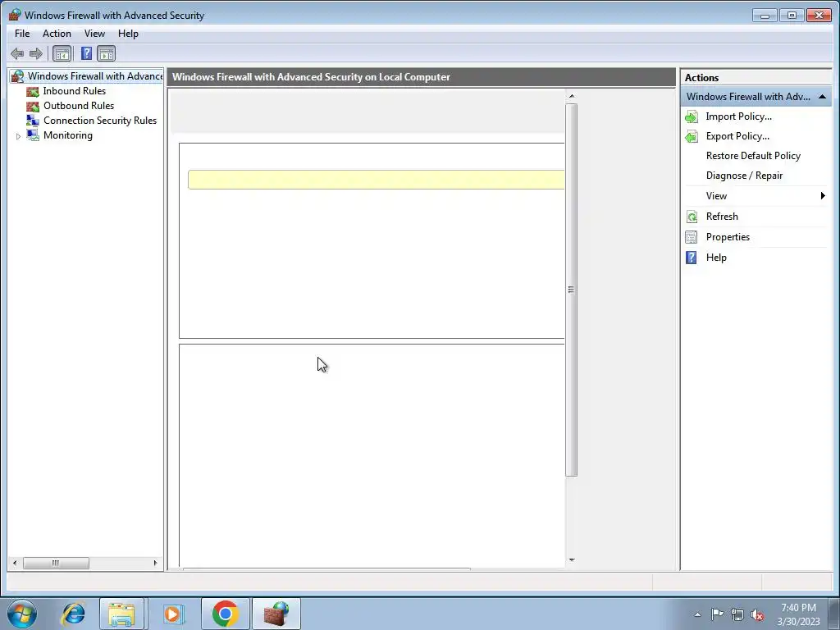This screenshot has width=840, height=630.
Task: Expand the Monitoring tree node
Action: (18, 136)
